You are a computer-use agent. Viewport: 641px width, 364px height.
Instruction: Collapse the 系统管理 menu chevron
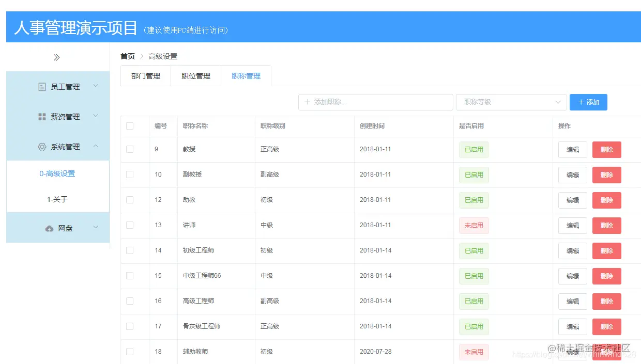click(x=96, y=146)
